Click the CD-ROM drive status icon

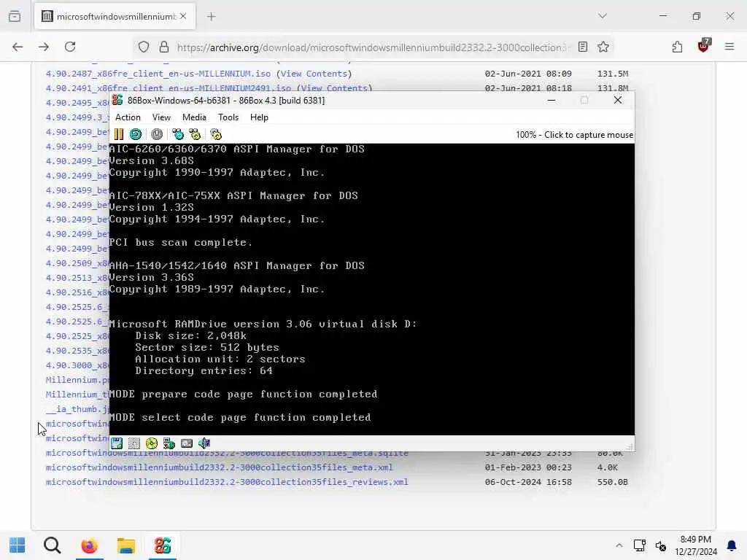click(152, 443)
